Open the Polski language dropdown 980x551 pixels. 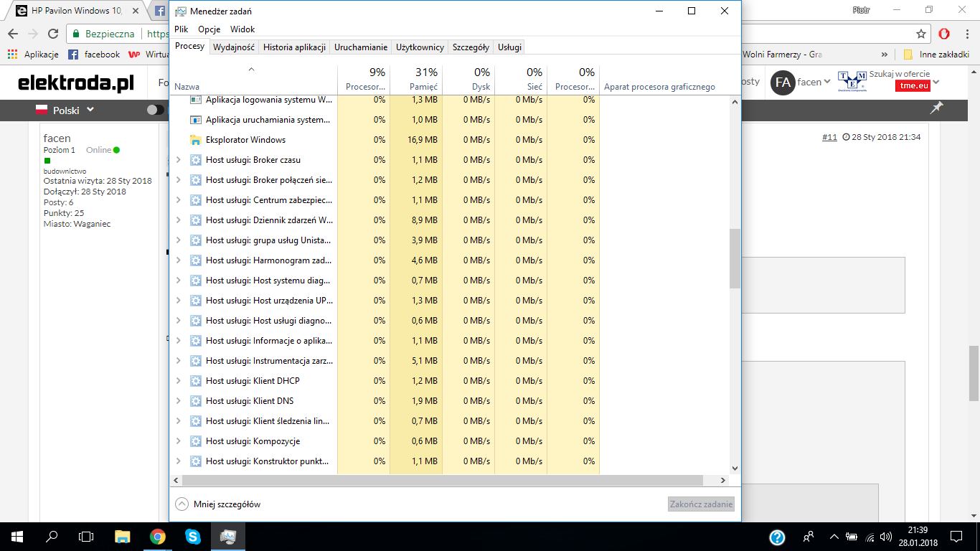pos(65,110)
